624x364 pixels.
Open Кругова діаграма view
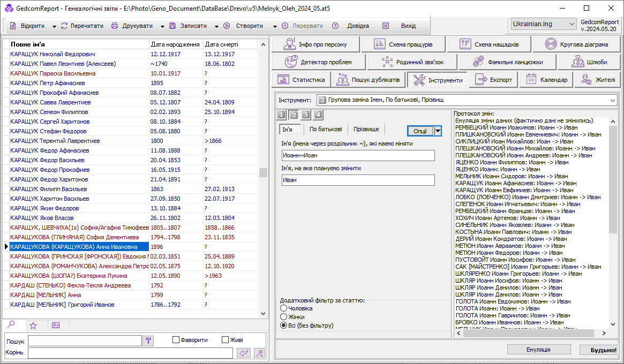pos(576,44)
